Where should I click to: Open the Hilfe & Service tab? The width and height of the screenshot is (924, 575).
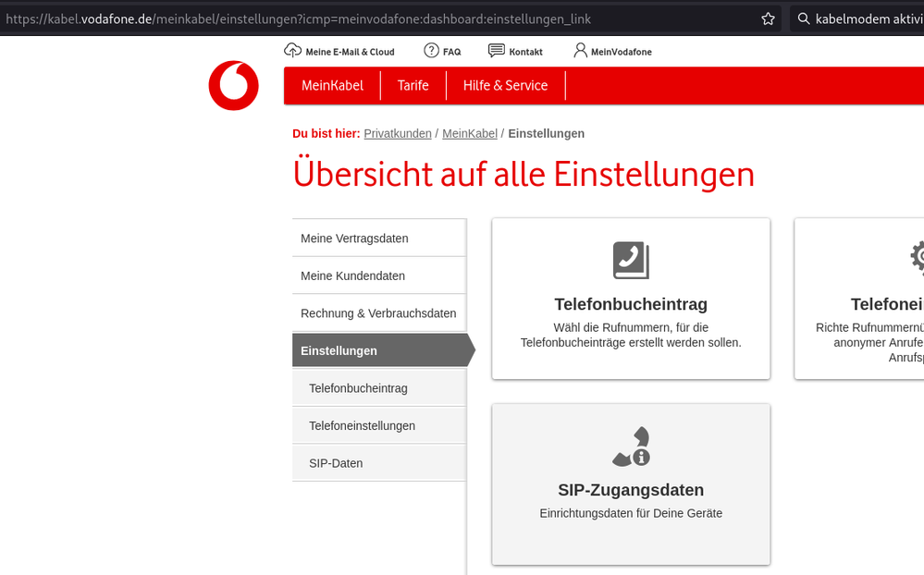(x=505, y=85)
